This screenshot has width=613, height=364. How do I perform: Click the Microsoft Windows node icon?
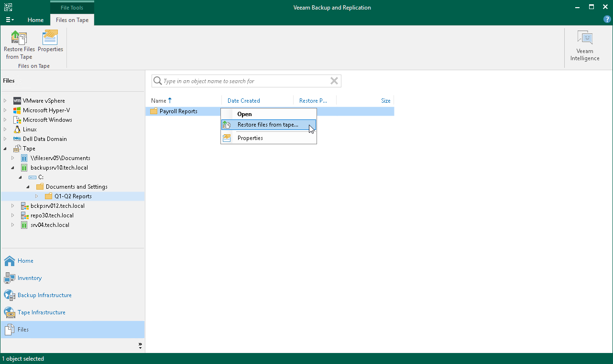[17, 120]
